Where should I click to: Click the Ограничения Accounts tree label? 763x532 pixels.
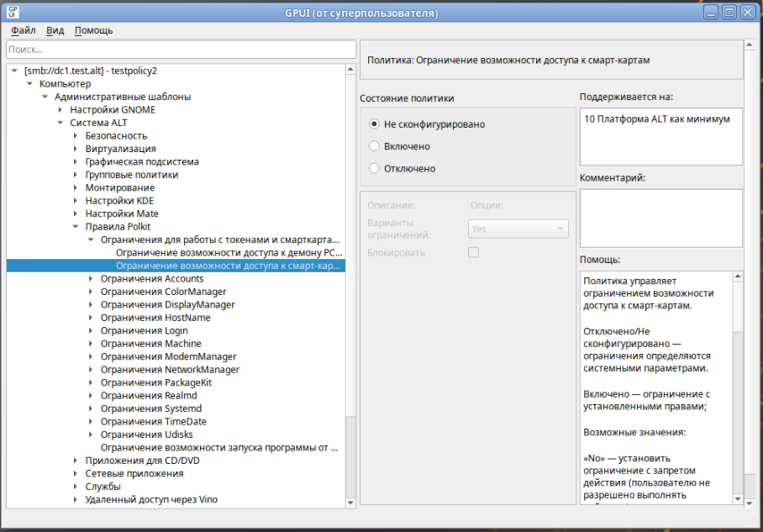[152, 278]
